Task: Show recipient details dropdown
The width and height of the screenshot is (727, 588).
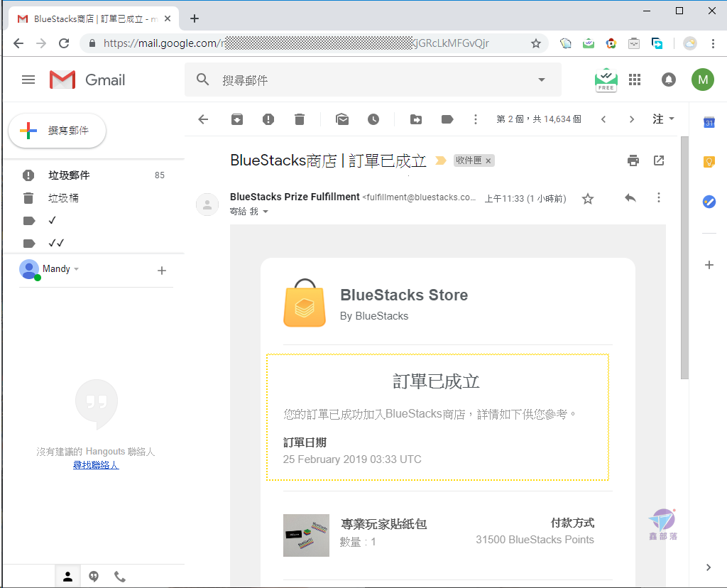Action: [x=266, y=212]
